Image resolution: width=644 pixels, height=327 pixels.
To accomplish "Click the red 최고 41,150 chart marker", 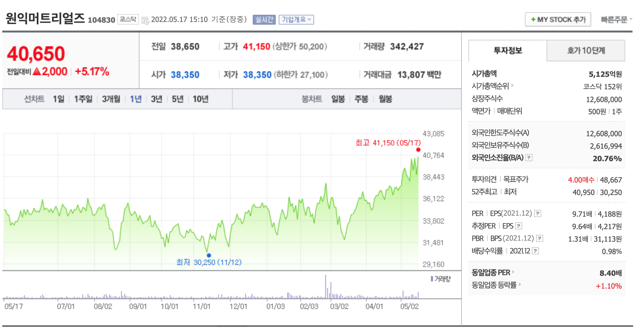I will 418,150.
